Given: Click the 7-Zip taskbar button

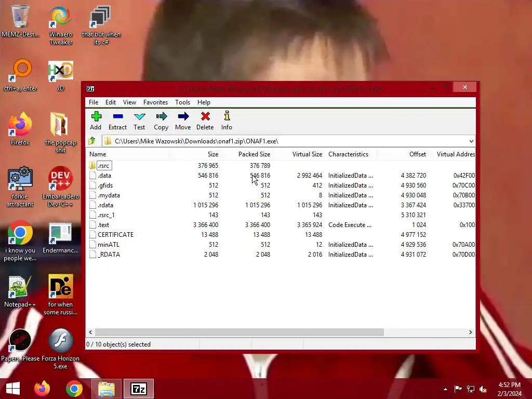Looking at the screenshot, I should point(138,389).
